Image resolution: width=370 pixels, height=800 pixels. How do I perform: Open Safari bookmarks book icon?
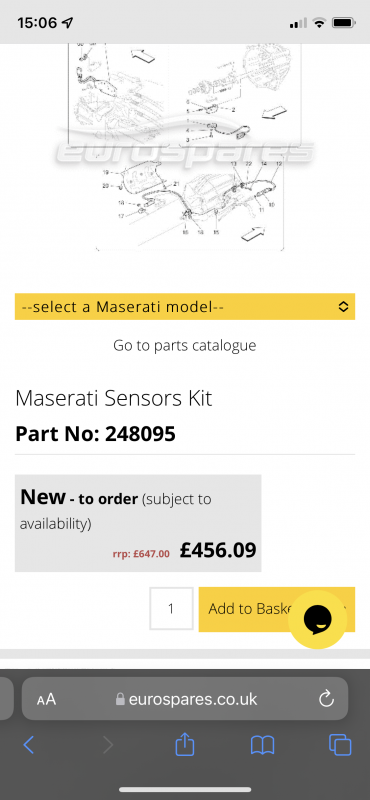[x=262, y=745]
